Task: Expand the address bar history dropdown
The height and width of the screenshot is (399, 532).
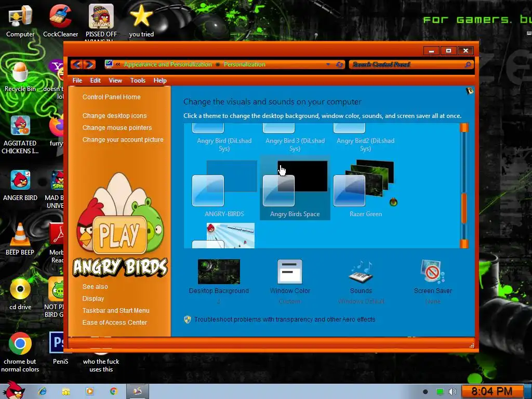Action: [328, 64]
